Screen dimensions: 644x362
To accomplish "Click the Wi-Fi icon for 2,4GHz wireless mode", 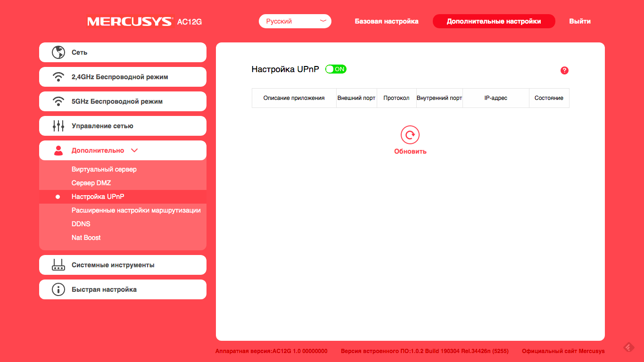I will [58, 77].
